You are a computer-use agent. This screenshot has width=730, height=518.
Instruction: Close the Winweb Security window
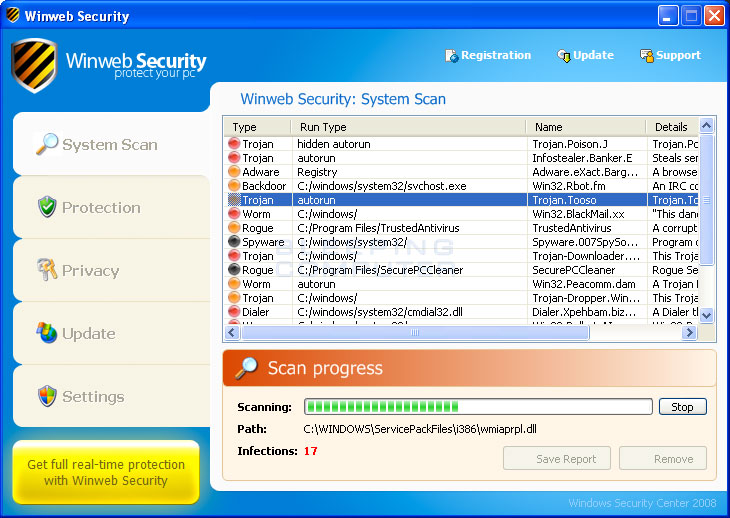click(x=714, y=16)
